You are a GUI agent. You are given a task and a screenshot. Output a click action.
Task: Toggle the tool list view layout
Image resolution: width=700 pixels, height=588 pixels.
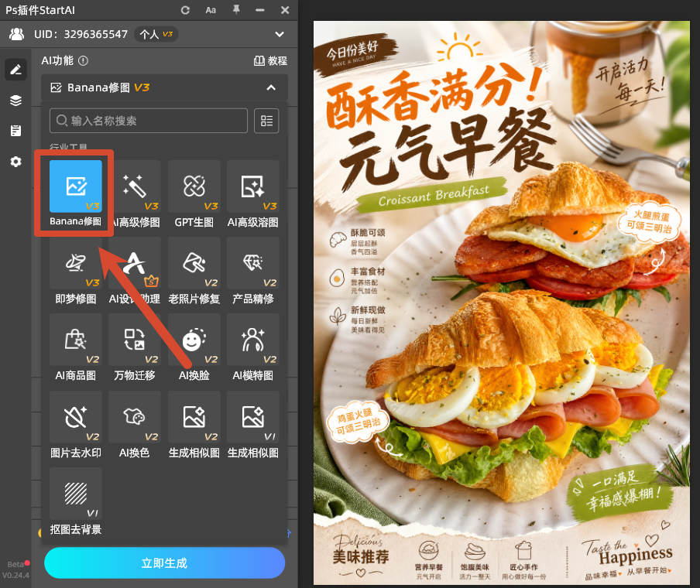pyautogui.click(x=266, y=121)
